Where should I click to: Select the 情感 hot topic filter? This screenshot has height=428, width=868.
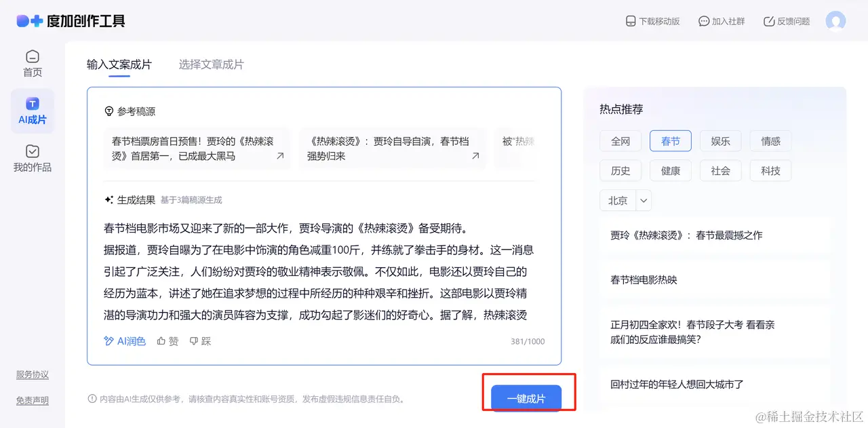pyautogui.click(x=771, y=141)
